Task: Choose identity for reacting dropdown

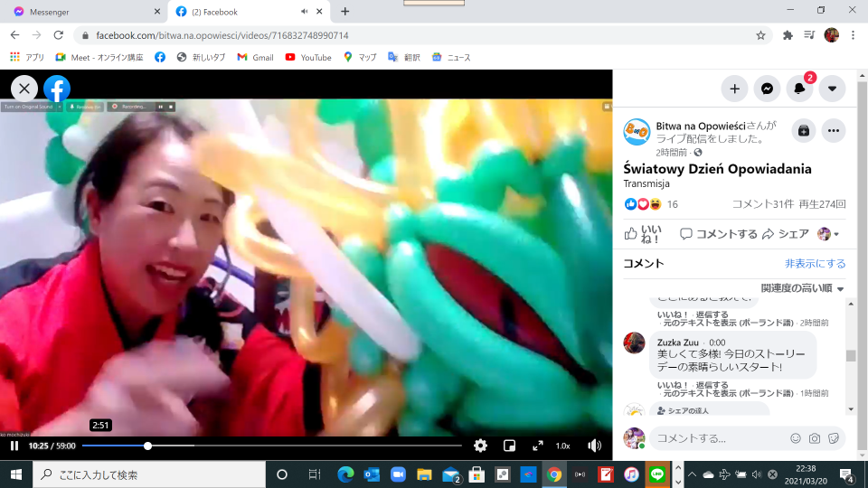Action: coord(828,234)
